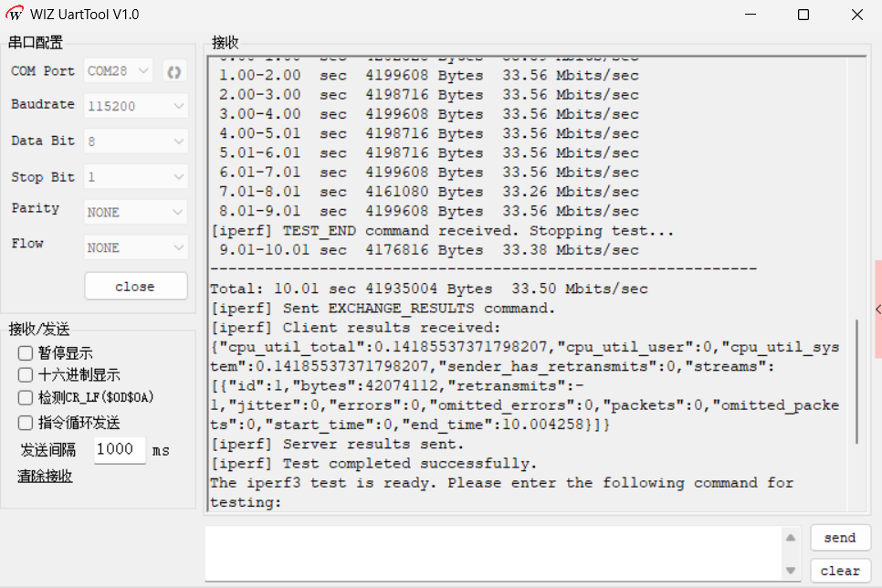Image resolution: width=882 pixels, height=588 pixels.
Task: Click the send button
Action: (x=840, y=538)
